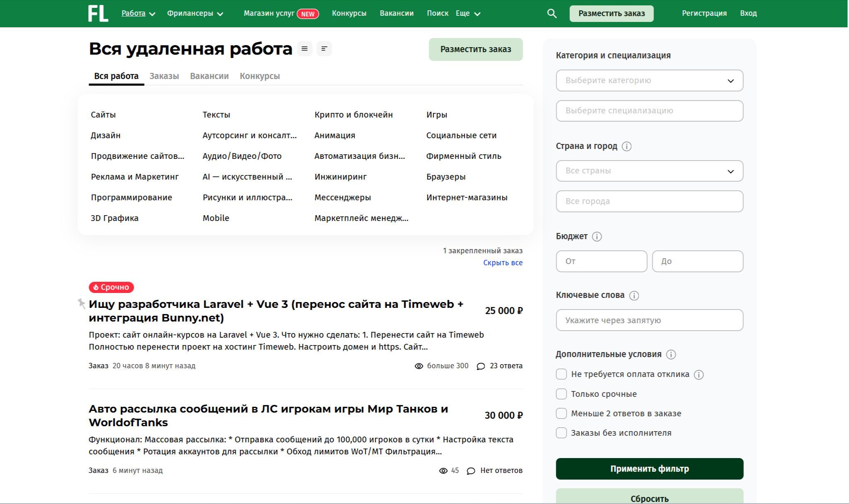Tick Заказы без исполнителя checkbox
This screenshot has width=849, height=504.
pyautogui.click(x=561, y=433)
